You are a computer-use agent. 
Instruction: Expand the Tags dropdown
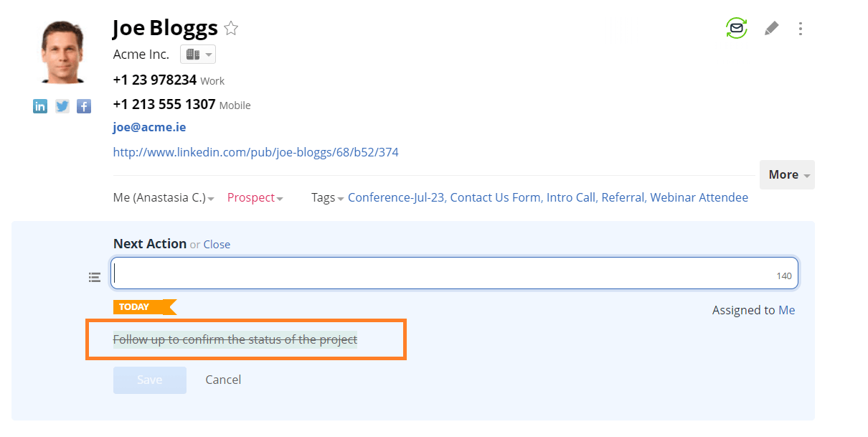pyautogui.click(x=327, y=198)
